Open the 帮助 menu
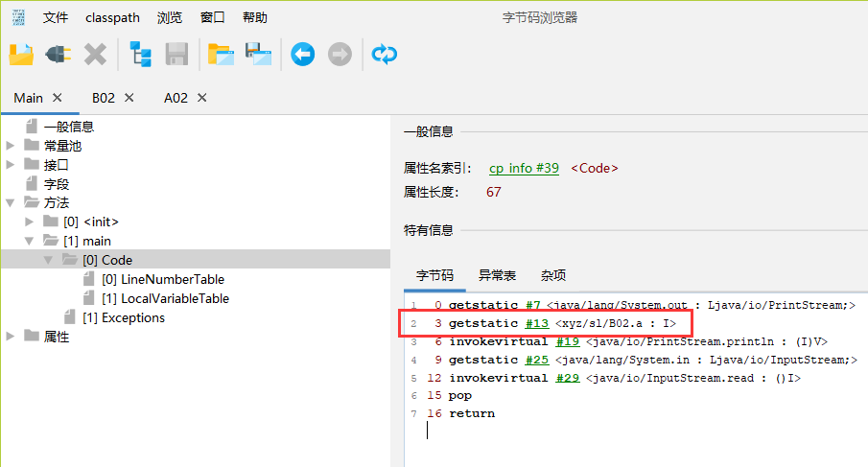 point(254,17)
